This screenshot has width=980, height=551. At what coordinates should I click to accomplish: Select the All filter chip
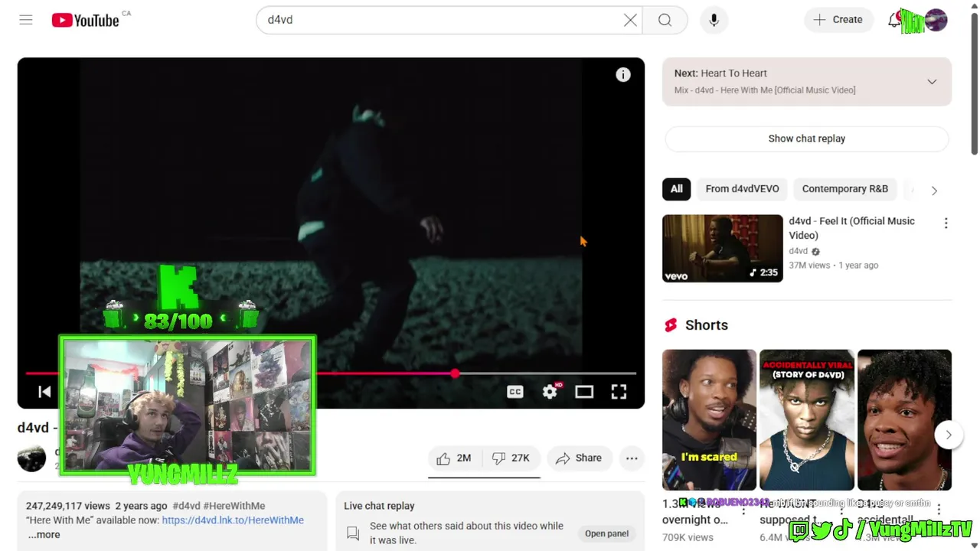pyautogui.click(x=677, y=189)
